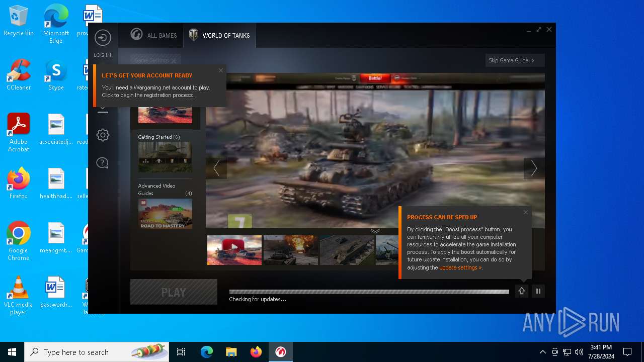This screenshot has width=644, height=362.
Task: Open the help question mark icon
Action: 103,163
